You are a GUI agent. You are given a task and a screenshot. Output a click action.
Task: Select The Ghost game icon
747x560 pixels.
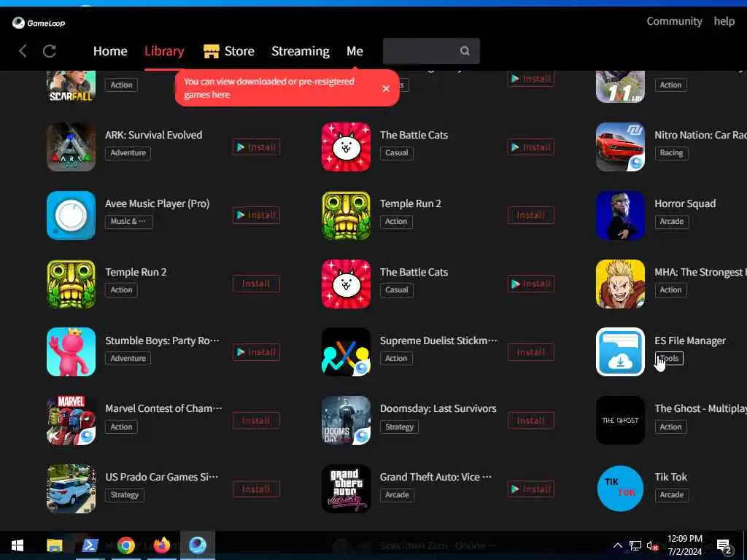(x=620, y=421)
